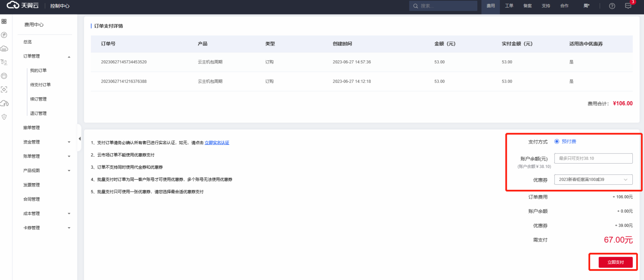Click the 立即支付 button

(615, 262)
